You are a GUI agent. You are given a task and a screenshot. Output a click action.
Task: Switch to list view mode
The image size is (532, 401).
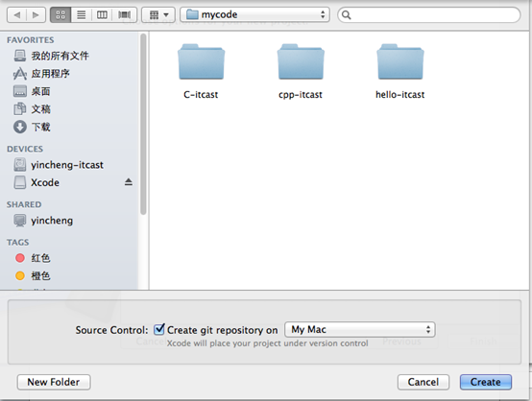pos(81,15)
